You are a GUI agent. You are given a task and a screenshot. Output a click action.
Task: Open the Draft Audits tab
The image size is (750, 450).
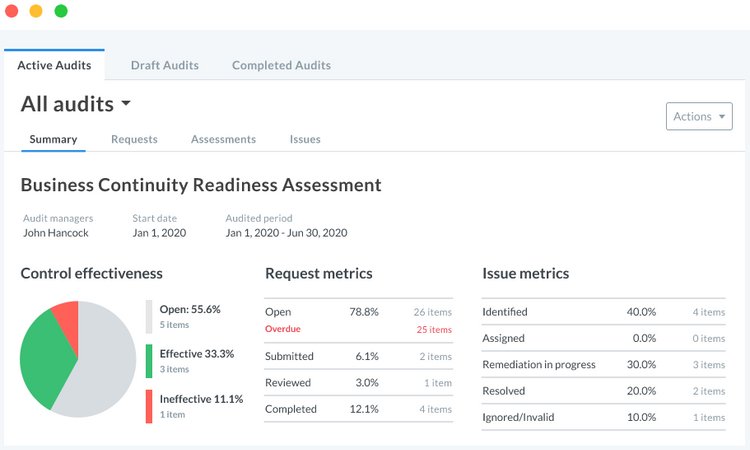point(165,65)
